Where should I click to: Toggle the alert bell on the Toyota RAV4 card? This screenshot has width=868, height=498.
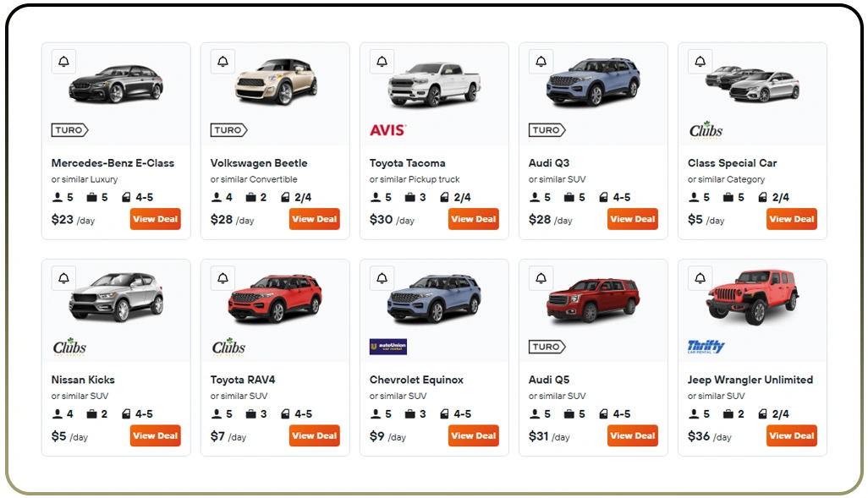[222, 277]
